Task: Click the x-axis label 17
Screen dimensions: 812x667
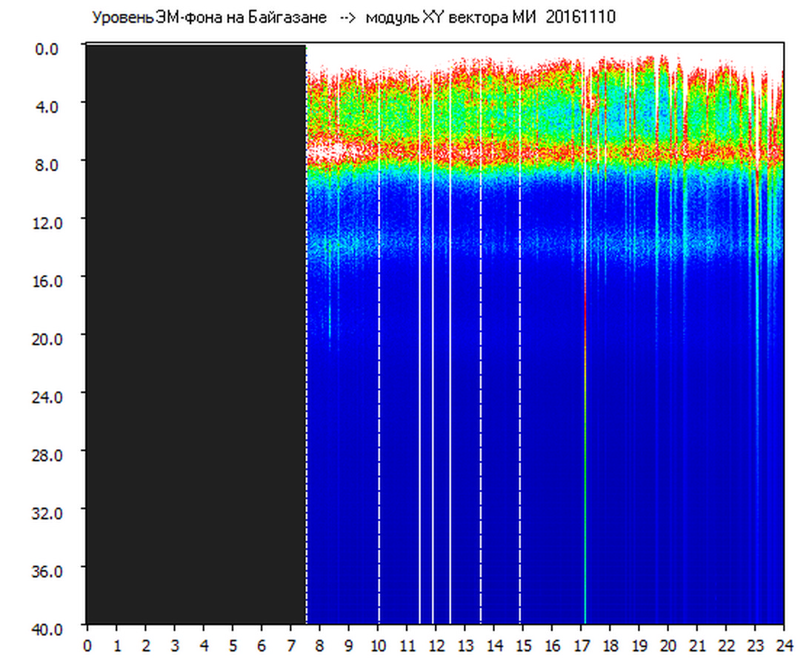Action: [x=581, y=646]
